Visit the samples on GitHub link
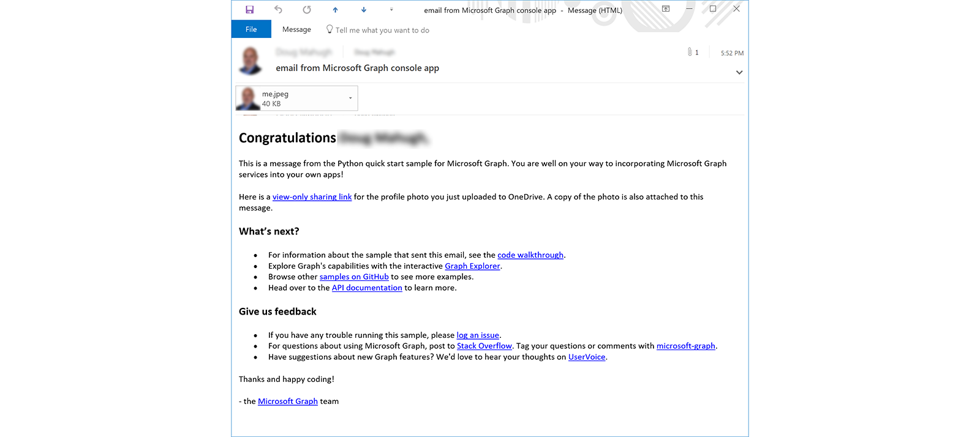 click(x=354, y=277)
